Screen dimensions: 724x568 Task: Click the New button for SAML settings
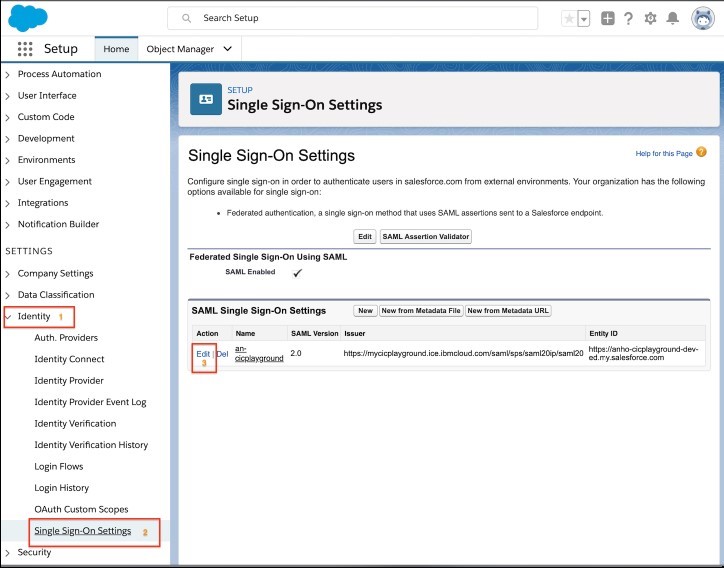(365, 311)
